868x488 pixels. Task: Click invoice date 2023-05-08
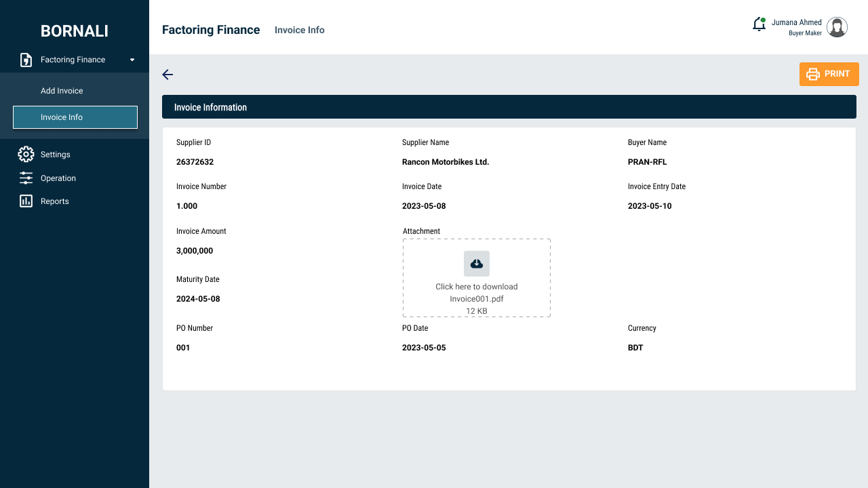click(424, 206)
